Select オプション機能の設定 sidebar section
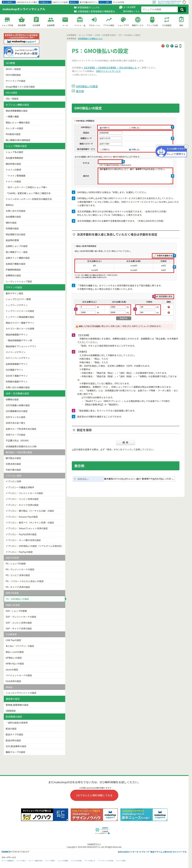Image resolution: width=192 pixels, height=868 pixels. tap(34, 105)
